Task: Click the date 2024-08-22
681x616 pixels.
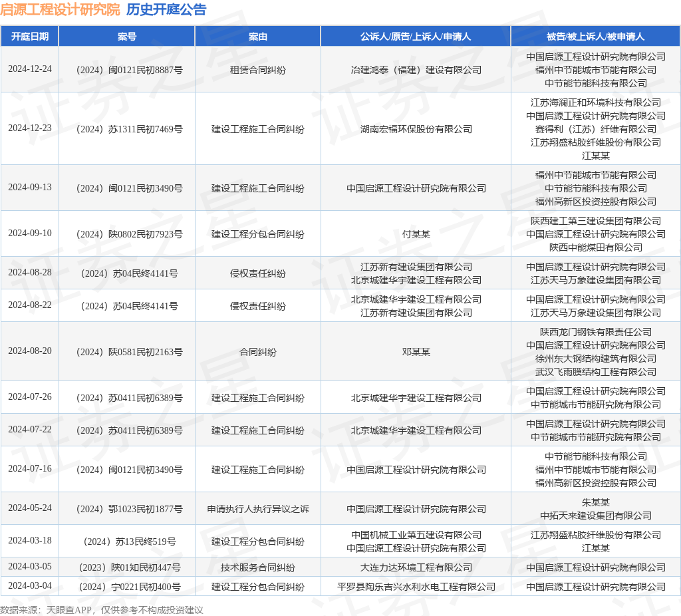Action: (30, 305)
